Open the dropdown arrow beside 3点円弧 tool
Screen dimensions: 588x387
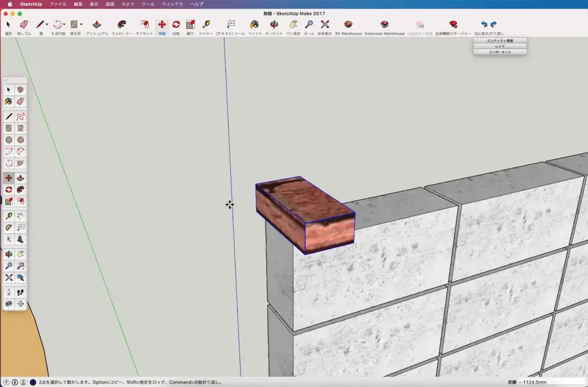64,24
